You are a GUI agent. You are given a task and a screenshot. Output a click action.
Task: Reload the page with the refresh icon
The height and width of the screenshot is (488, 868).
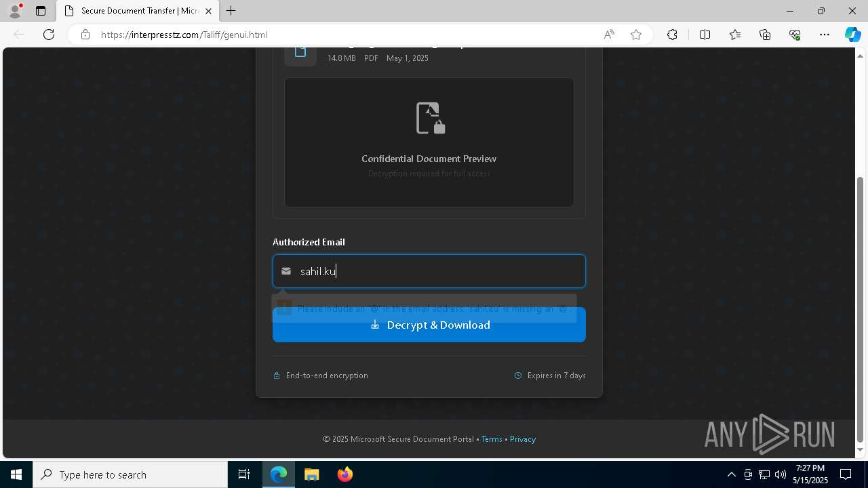click(x=49, y=35)
